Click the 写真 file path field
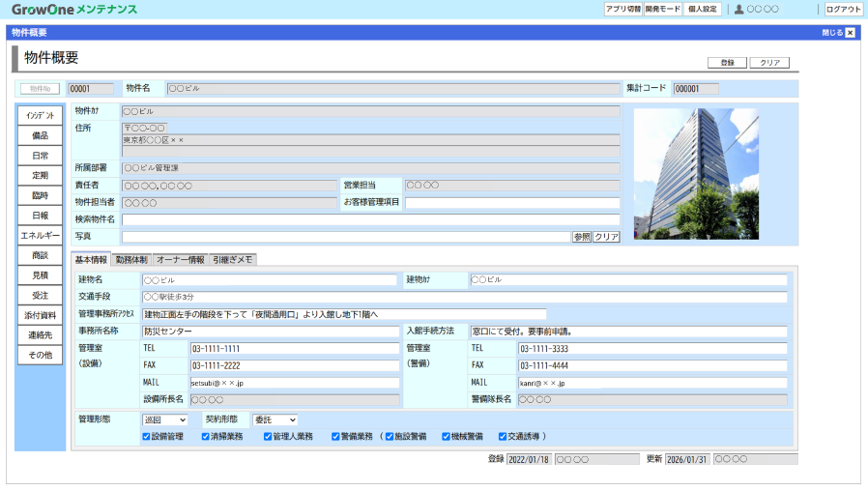 tap(346, 237)
